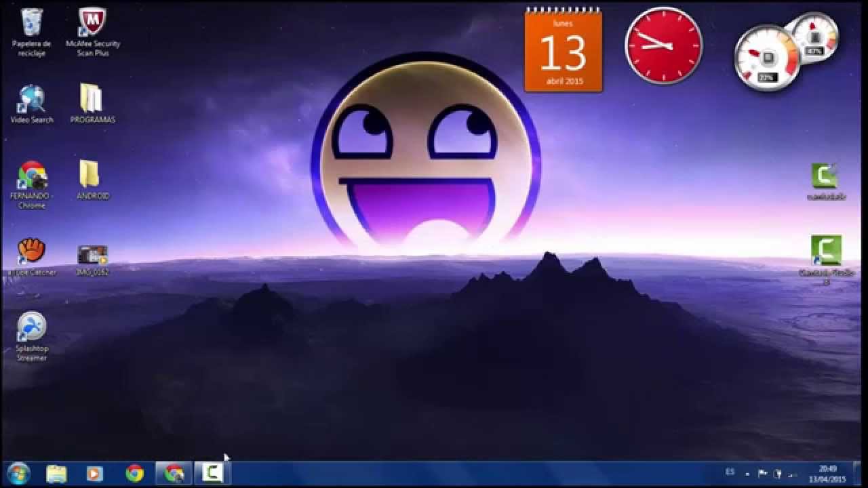Select McAfee Security Scan Plus shortcut

(92, 33)
